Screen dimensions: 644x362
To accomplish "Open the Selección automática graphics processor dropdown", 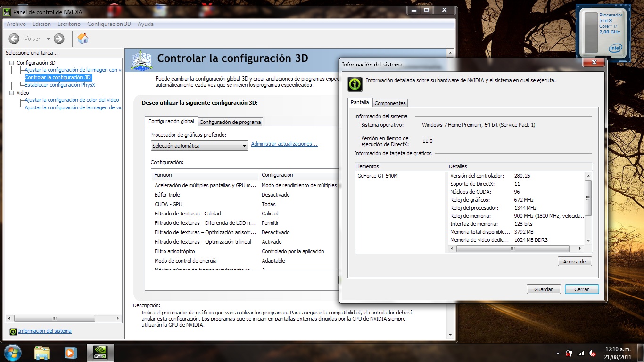I will coord(199,146).
